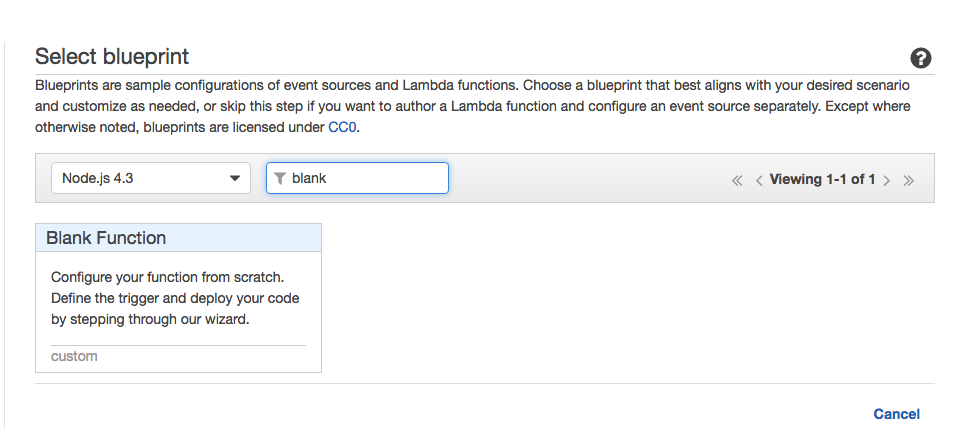959x430 pixels.
Task: Click the Cancel link
Action: point(896,414)
